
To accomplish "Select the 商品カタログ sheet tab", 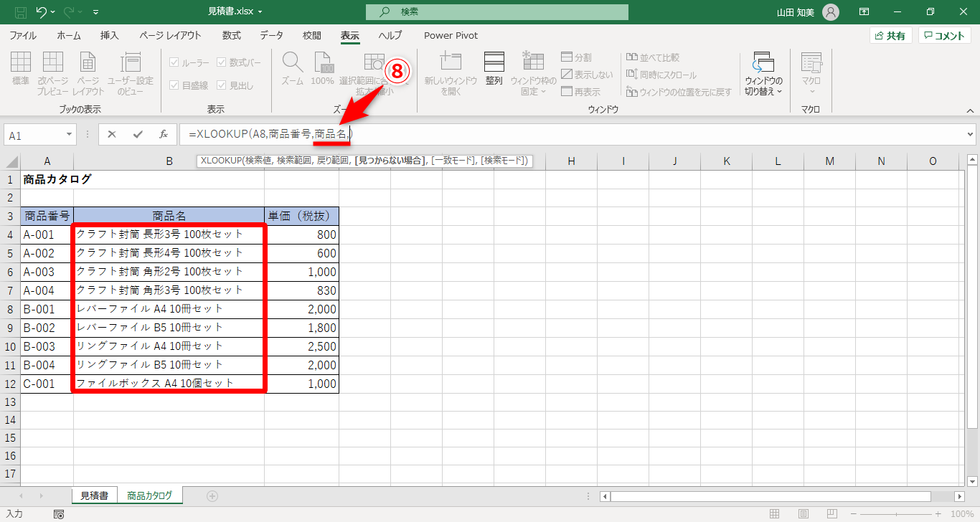I will (150, 495).
